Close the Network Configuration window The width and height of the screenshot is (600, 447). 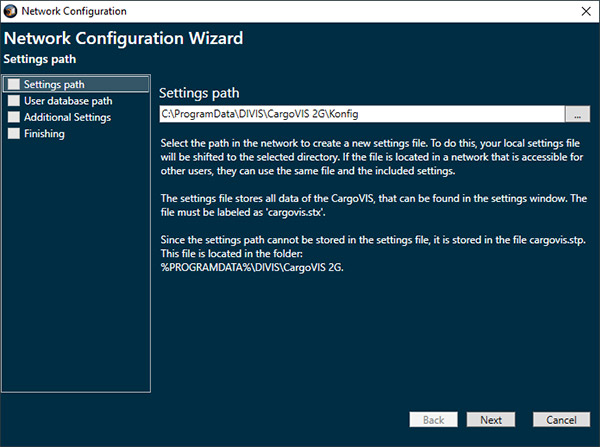[586, 11]
